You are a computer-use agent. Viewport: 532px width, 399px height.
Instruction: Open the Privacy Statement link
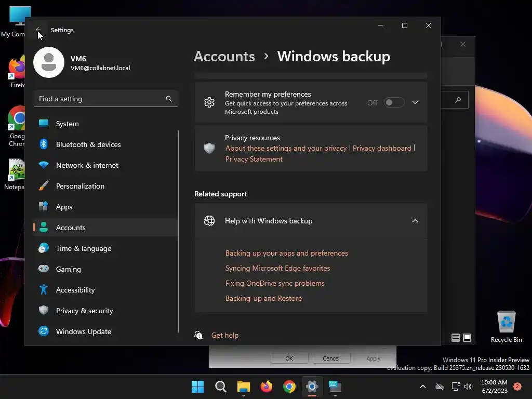254,159
